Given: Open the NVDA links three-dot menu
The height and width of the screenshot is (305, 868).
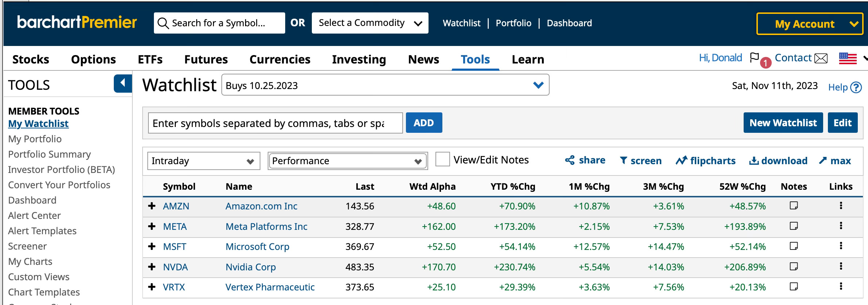Looking at the screenshot, I should tap(841, 266).
